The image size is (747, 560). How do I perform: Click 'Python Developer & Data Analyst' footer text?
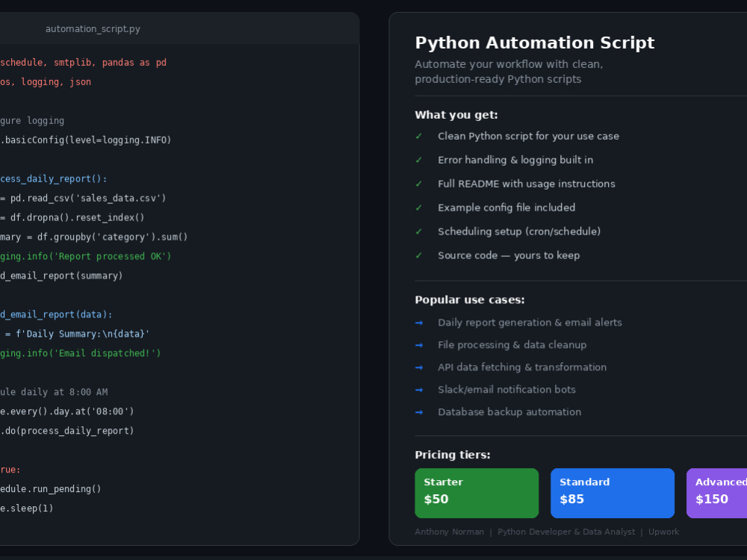point(566,532)
